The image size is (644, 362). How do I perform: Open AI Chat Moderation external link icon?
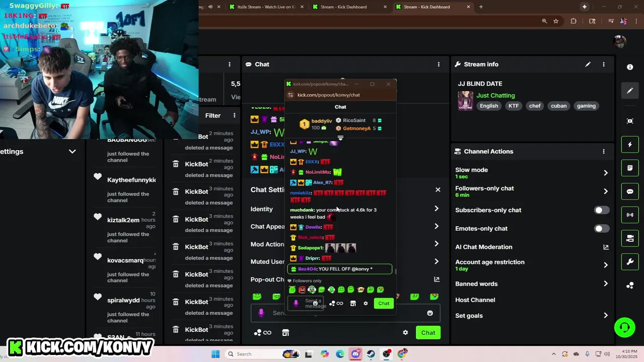coord(606,247)
